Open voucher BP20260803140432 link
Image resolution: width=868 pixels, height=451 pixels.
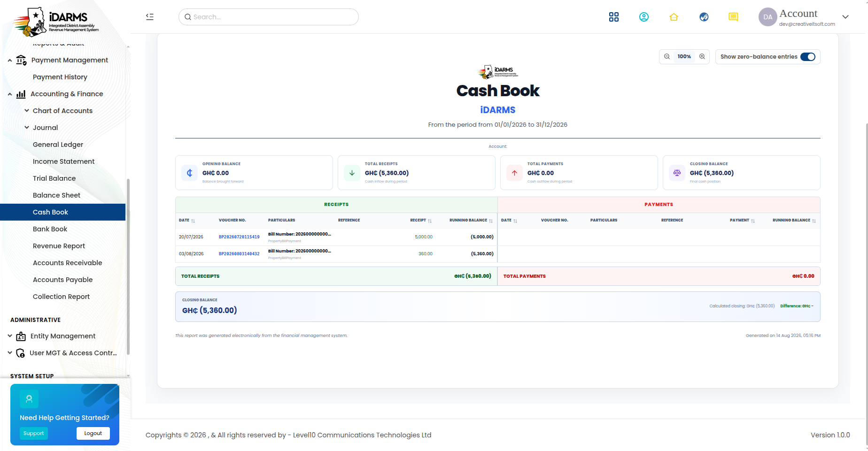[239, 254]
